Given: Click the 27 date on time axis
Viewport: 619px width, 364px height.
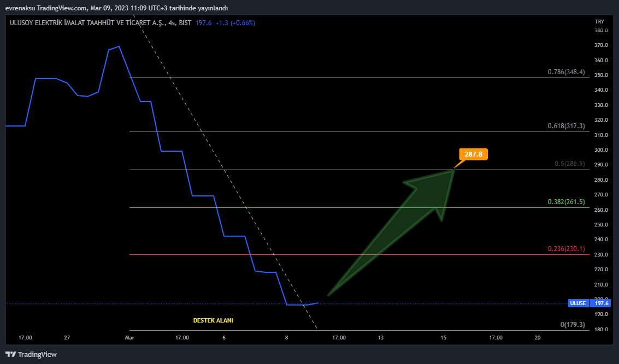Looking at the screenshot, I should click(67, 338).
